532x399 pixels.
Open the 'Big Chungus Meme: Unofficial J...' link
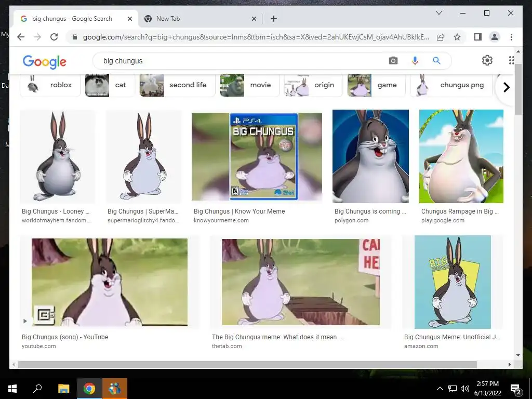(x=452, y=337)
